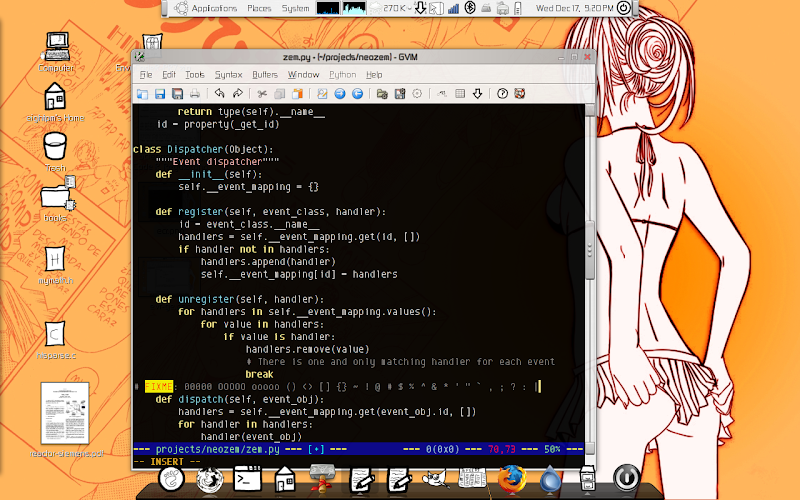800x500 pixels.
Task: Click the blue water drop dock icon
Action: tap(550, 480)
